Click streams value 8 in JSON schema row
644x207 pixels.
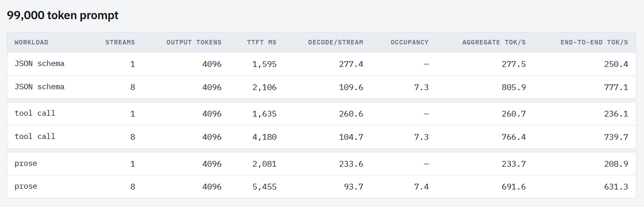[133, 87]
